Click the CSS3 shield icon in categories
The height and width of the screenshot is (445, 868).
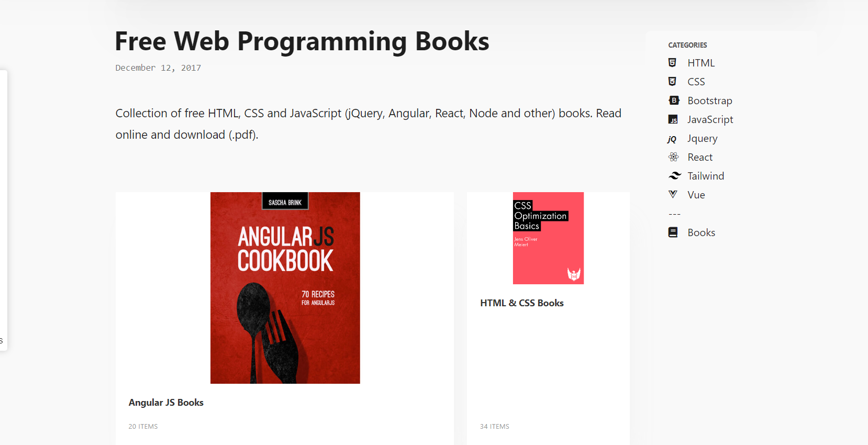pos(673,82)
